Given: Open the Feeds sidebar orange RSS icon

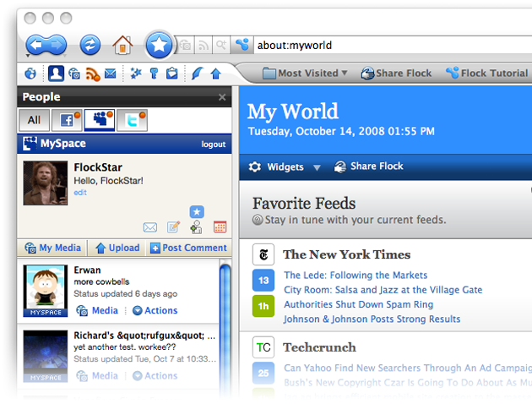Looking at the screenshot, I should coord(92,74).
